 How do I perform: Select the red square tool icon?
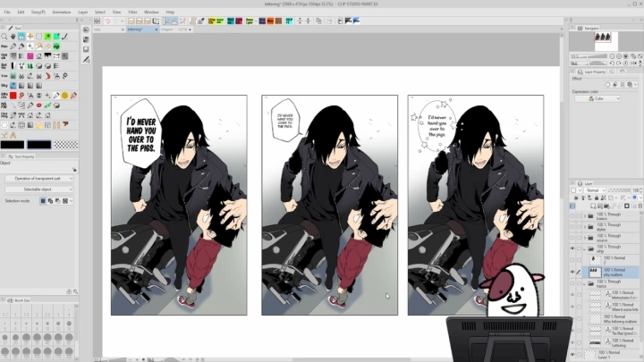pyautogui.click(x=13, y=96)
